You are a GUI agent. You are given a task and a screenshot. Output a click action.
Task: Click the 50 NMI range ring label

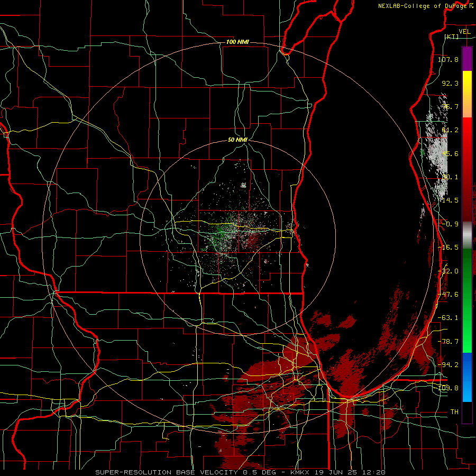point(237,140)
